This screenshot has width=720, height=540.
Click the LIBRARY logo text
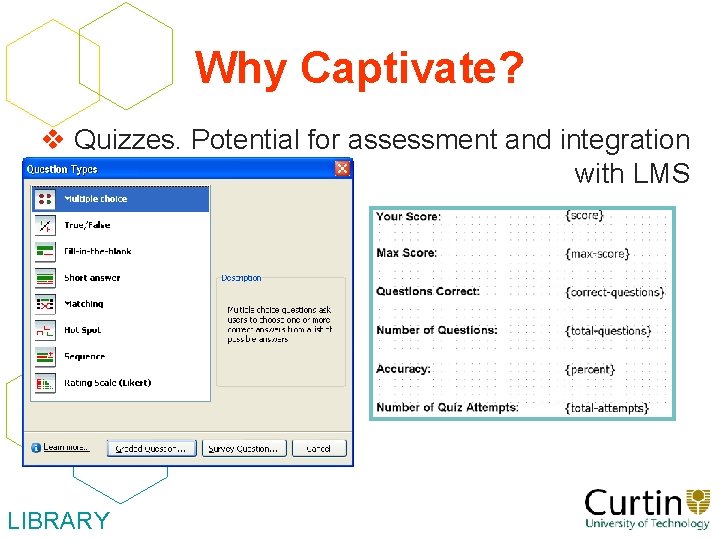coord(59,521)
